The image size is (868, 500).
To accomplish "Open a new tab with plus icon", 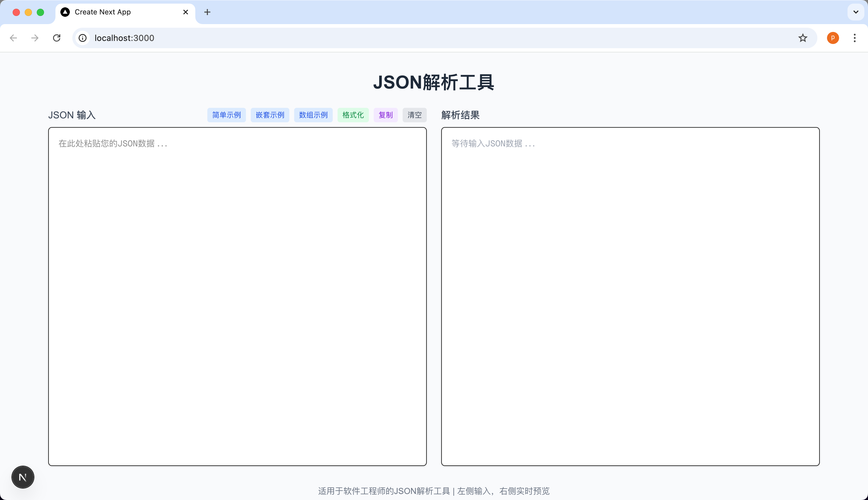I will tap(207, 12).
